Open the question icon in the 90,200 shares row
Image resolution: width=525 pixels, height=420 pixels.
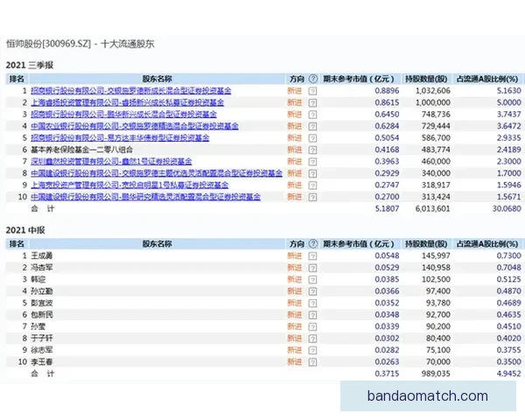click(312, 326)
